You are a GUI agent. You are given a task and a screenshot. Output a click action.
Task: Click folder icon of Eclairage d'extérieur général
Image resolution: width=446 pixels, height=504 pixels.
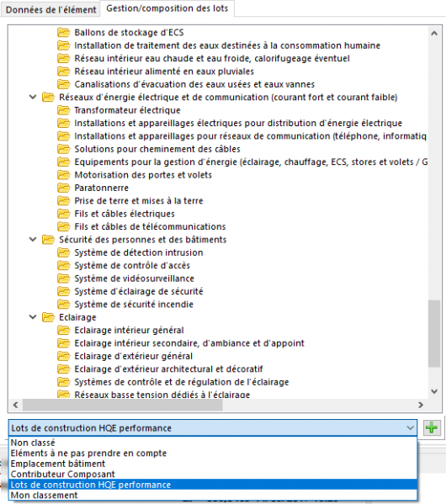click(64, 356)
